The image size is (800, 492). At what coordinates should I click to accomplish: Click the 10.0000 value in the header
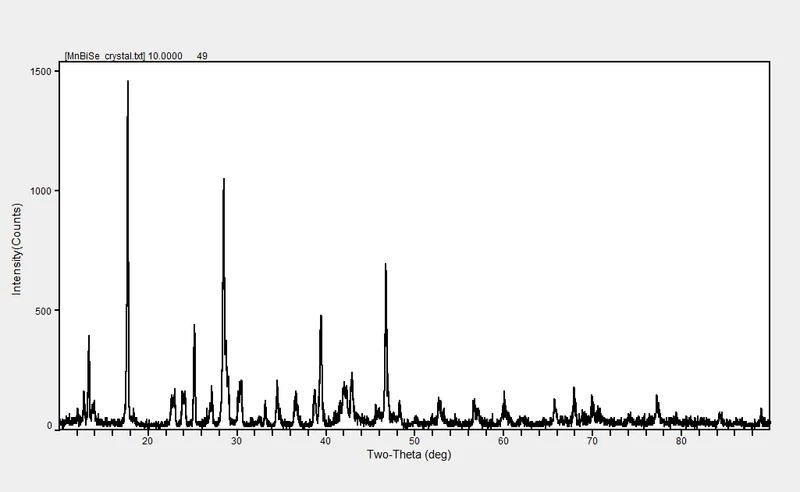[165, 56]
